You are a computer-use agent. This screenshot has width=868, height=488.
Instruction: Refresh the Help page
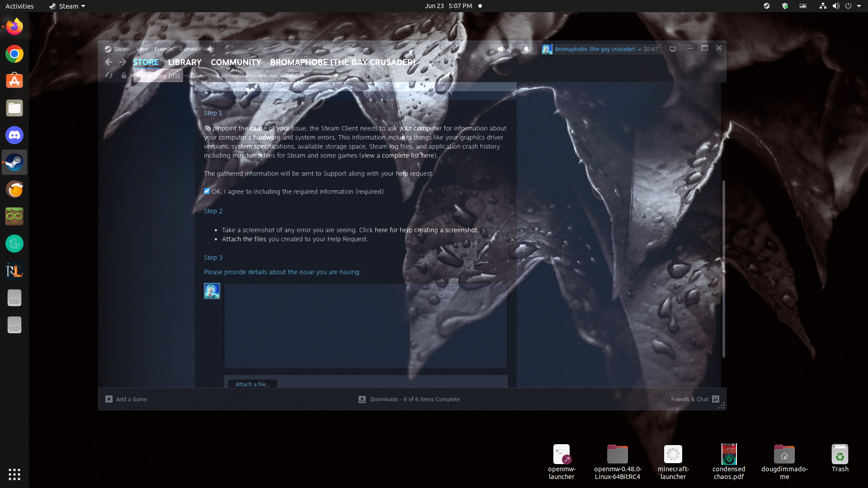point(108,75)
